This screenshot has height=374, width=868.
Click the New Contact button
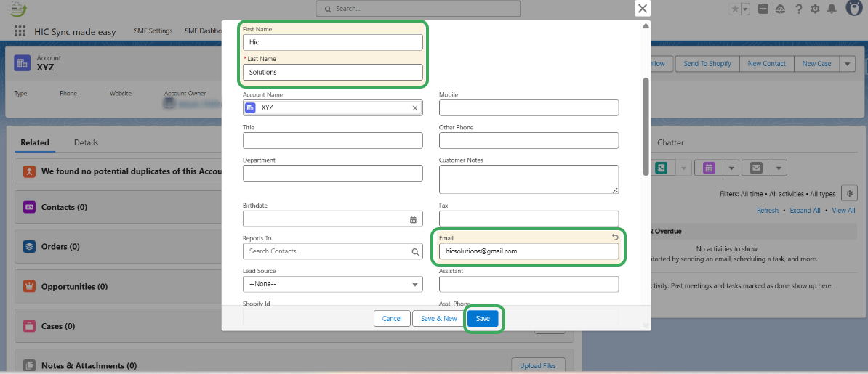click(x=767, y=64)
